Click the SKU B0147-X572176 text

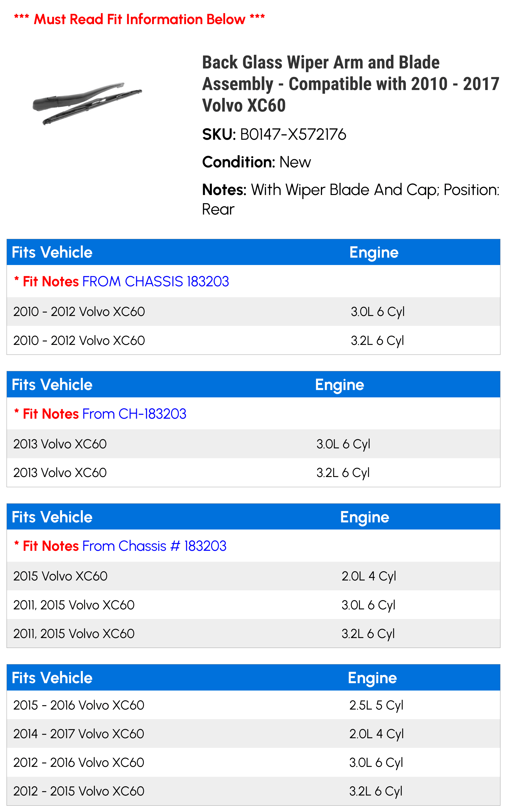[274, 134]
